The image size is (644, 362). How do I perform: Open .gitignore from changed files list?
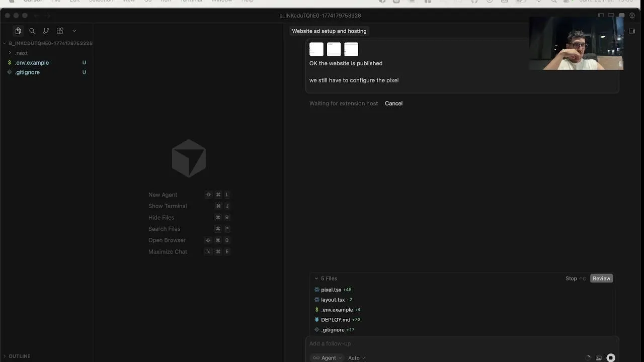click(x=333, y=330)
